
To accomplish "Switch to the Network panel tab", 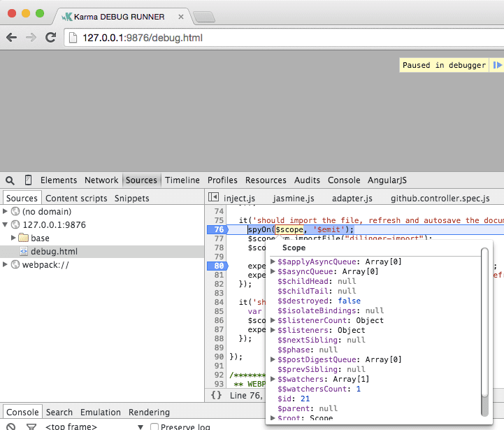I will (101, 180).
